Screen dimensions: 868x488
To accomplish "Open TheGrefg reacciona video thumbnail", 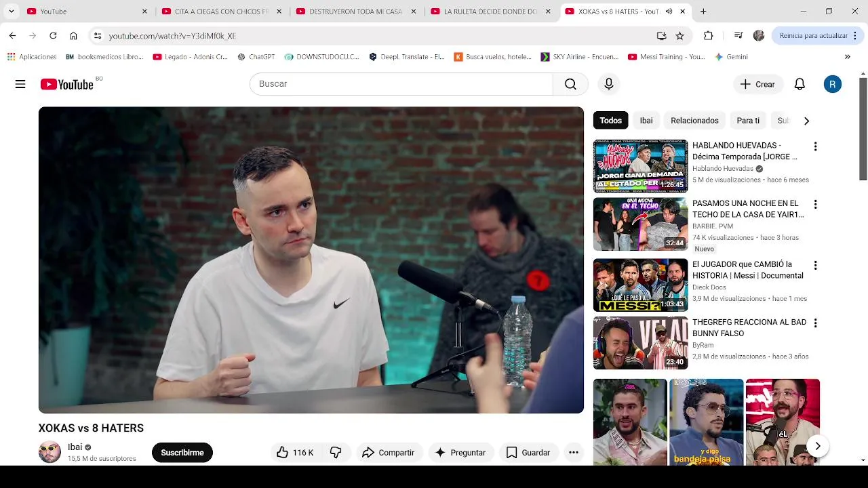I will tap(640, 343).
